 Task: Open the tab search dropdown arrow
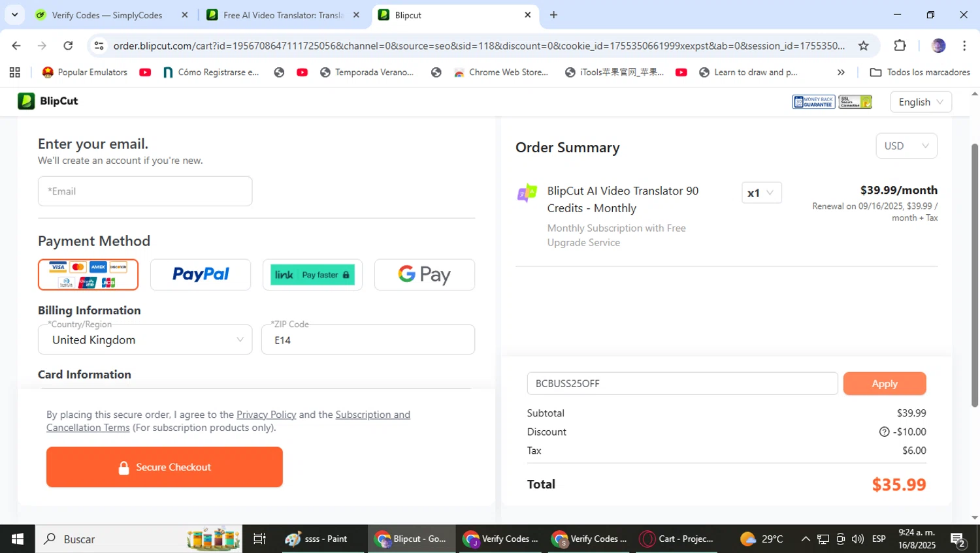pos(14,15)
